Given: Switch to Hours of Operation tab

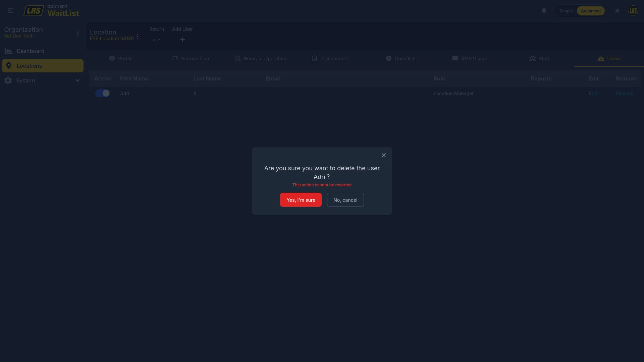Looking at the screenshot, I should click(260, 59).
